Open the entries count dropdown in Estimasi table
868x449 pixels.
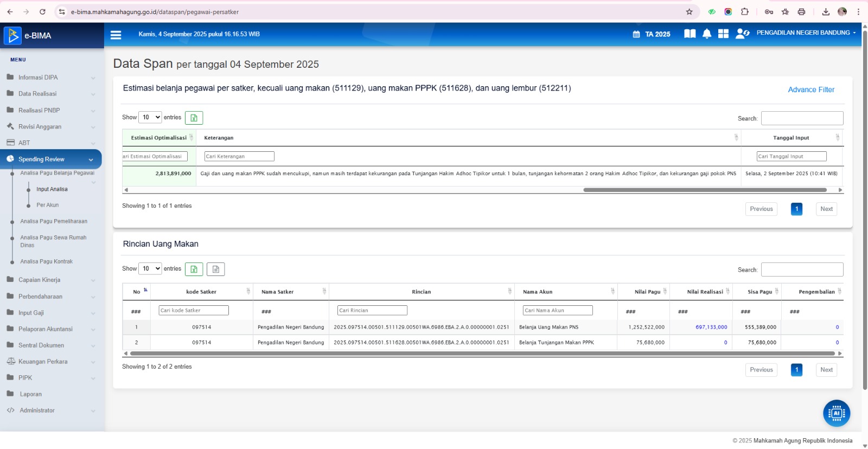point(150,117)
